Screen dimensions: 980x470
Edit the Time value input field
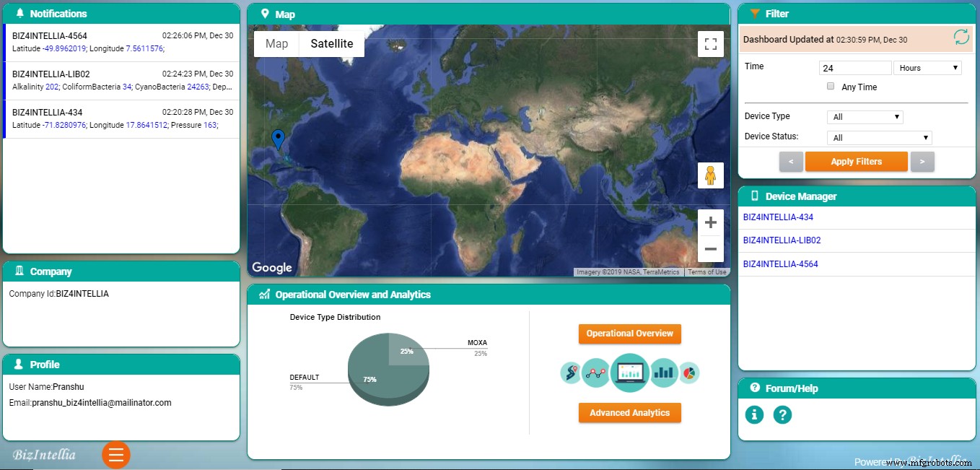click(855, 66)
